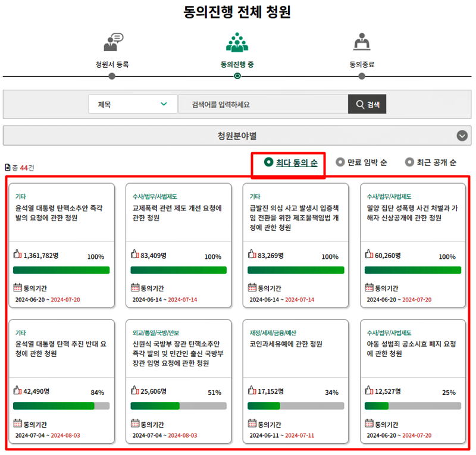Click the green 동의진행 중 group icon

click(x=237, y=42)
